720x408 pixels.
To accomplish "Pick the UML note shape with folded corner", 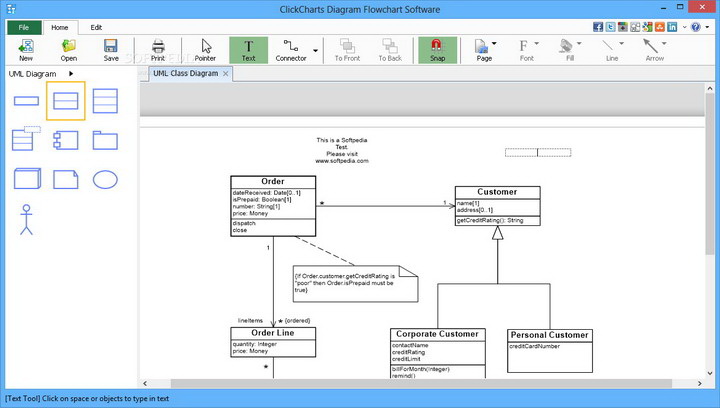I will click(x=66, y=179).
